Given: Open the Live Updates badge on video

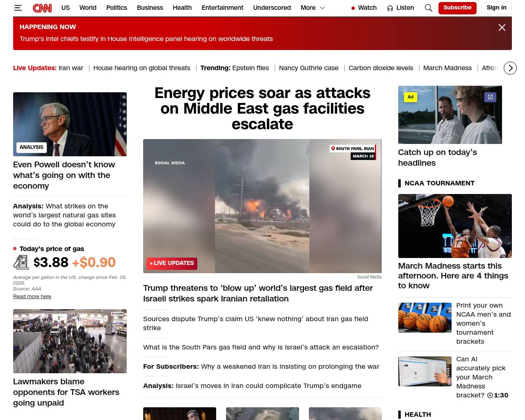Looking at the screenshot, I should point(172,263).
